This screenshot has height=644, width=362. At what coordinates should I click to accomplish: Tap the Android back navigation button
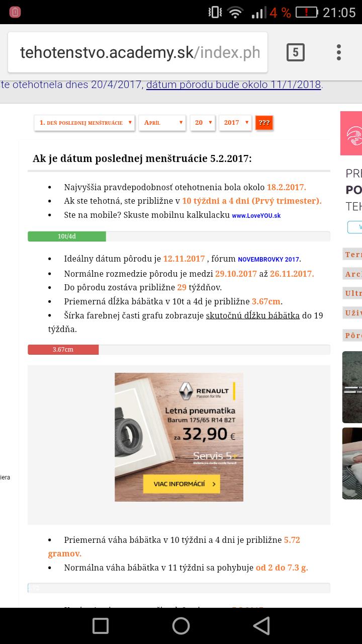pos(261,626)
